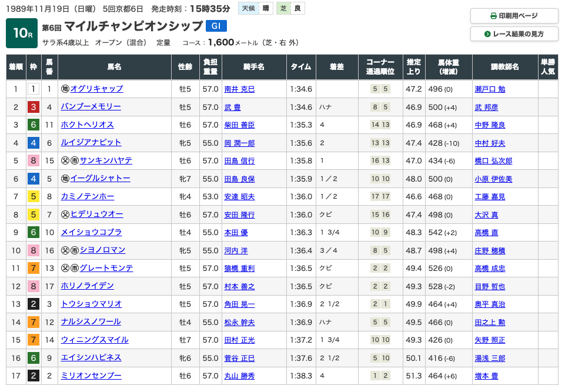Select jockey link 南井 克巳

coord(239,89)
